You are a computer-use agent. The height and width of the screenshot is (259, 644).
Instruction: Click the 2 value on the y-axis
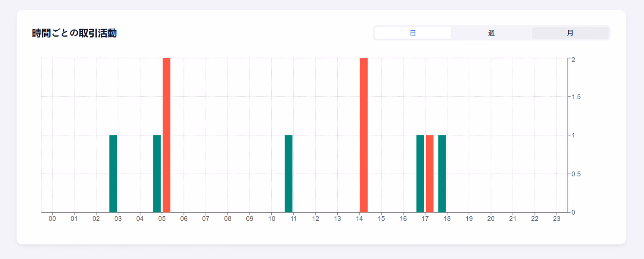click(573, 60)
